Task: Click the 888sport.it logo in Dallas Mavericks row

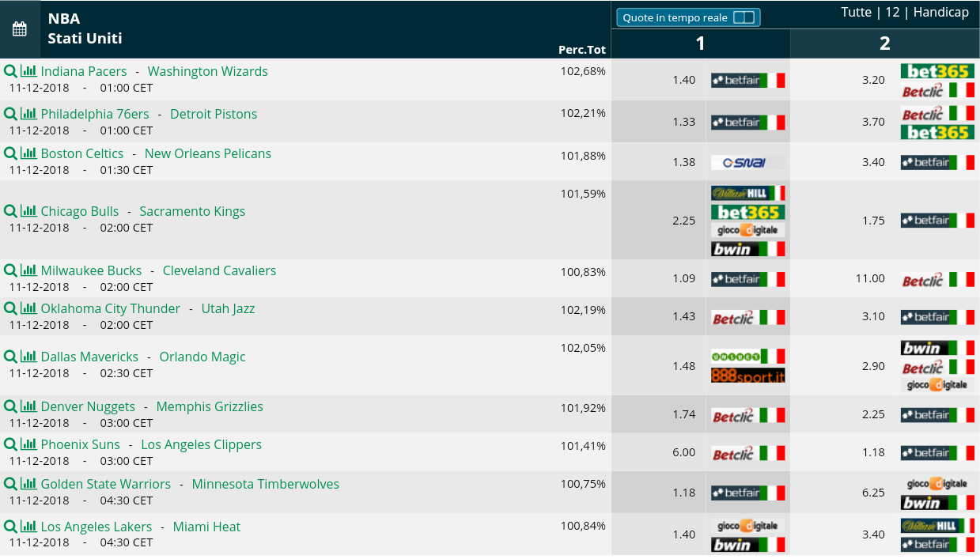Action: (747, 376)
